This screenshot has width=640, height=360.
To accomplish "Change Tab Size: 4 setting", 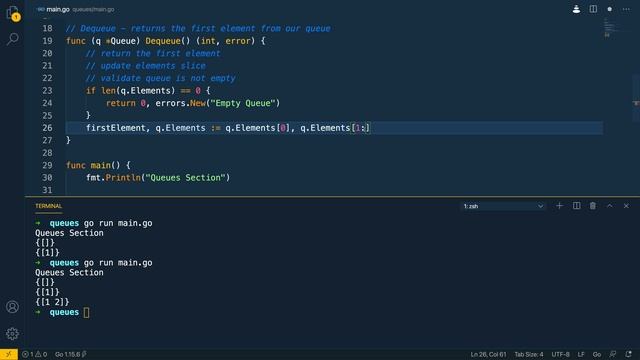I will (529, 354).
